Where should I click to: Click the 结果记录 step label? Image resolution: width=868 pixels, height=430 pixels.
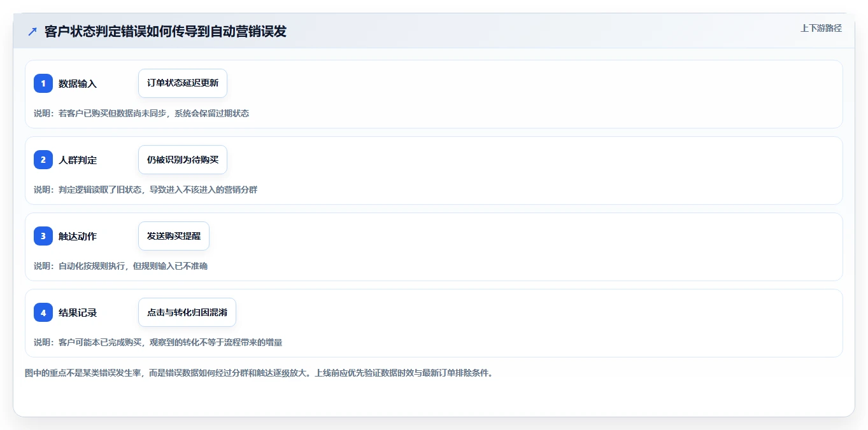coord(78,312)
